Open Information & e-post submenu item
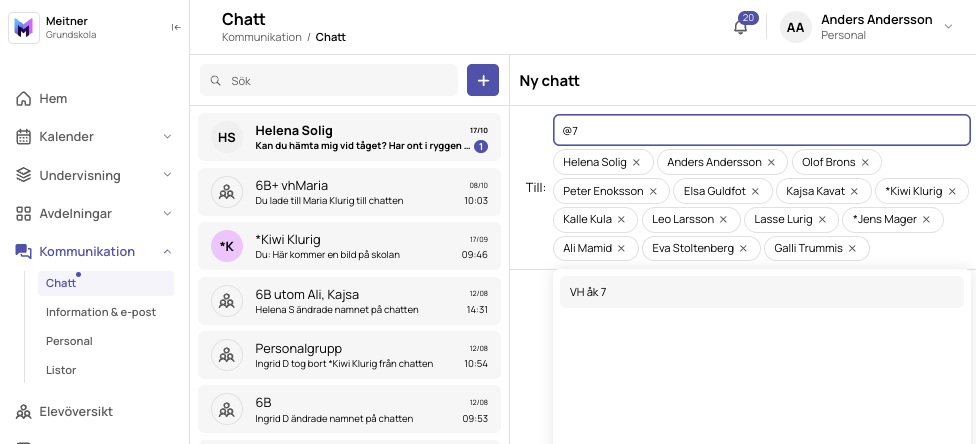976x444 pixels. coord(101,312)
